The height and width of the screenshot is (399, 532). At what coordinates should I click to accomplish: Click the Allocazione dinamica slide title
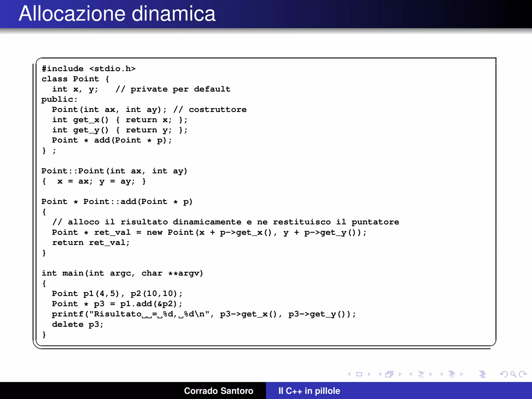coord(117,14)
